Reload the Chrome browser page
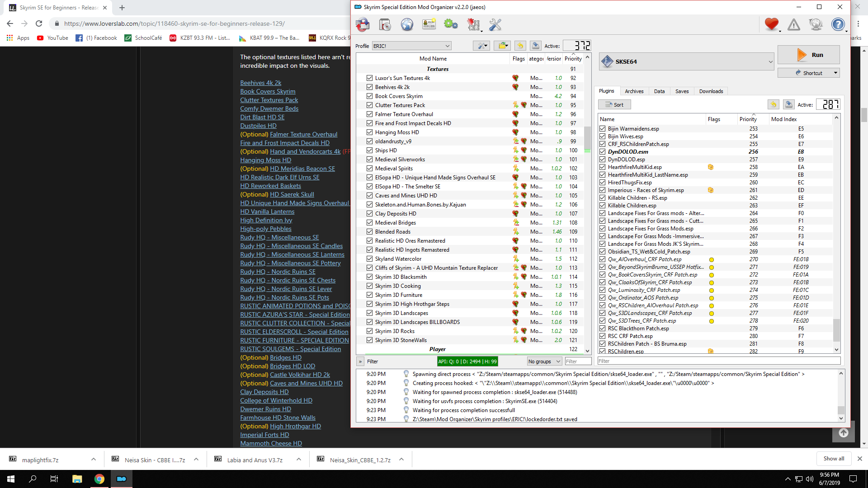The width and height of the screenshot is (868, 488). coord(39,23)
